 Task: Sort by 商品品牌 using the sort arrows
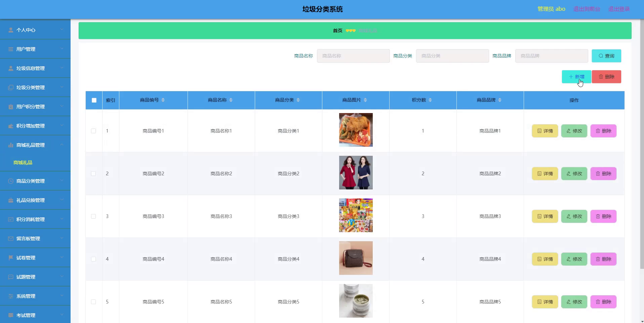(x=500, y=100)
